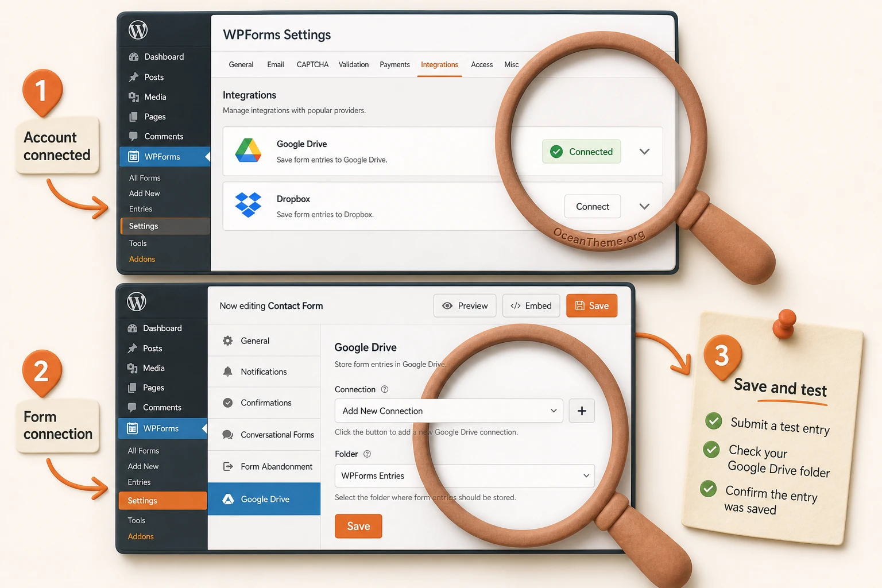Select highlighted Settings in bottom sidebar

pyautogui.click(x=163, y=501)
